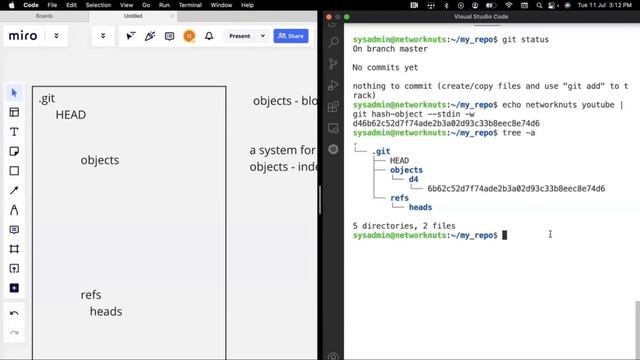Open Miro notifications bell

[209, 36]
